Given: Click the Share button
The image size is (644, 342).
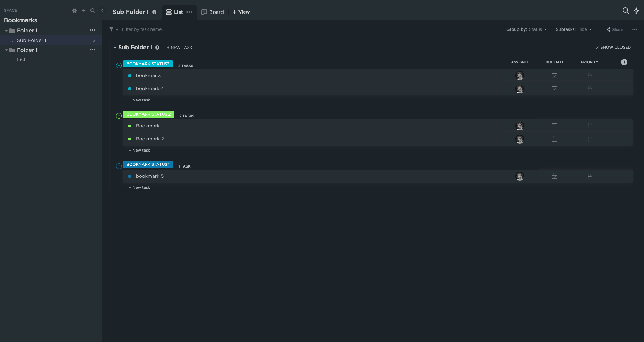Looking at the screenshot, I should point(614,29).
